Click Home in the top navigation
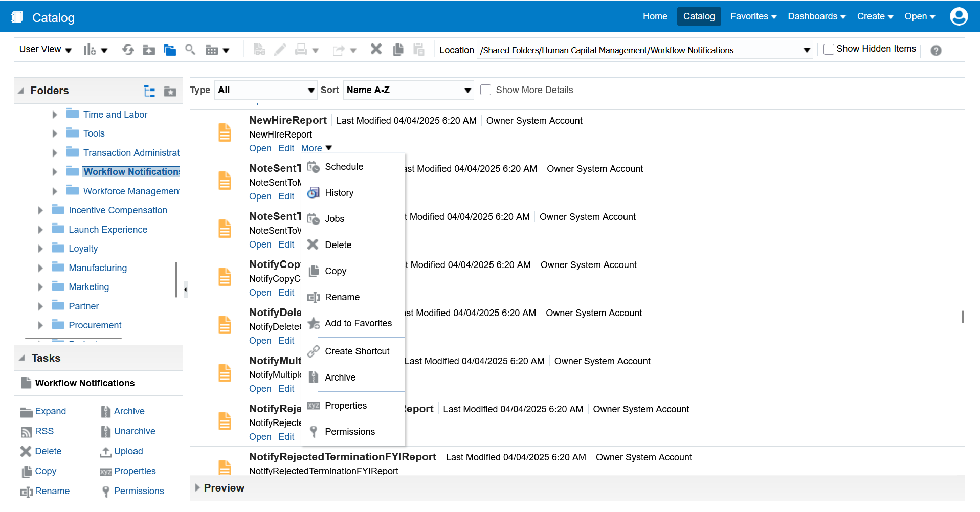 [x=655, y=16]
